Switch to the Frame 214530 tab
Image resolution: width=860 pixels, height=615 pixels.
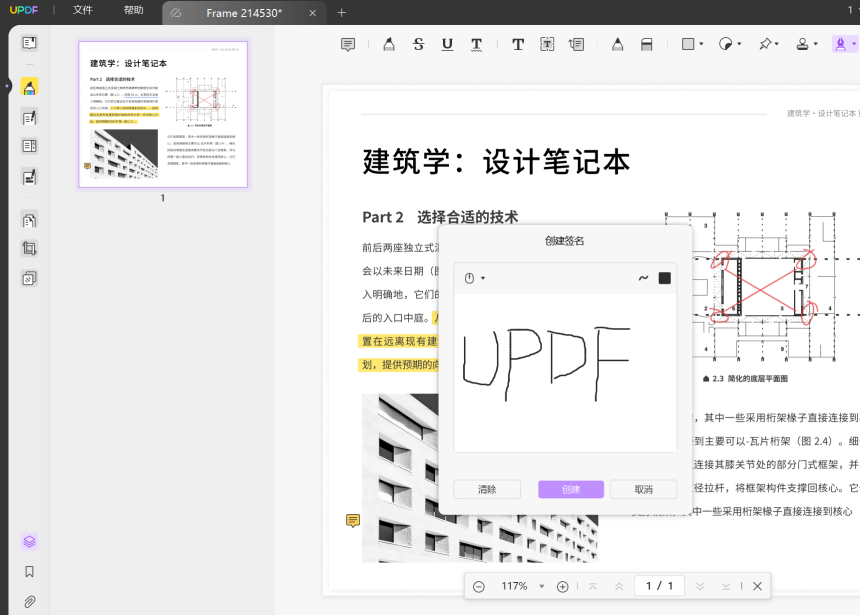pyautogui.click(x=244, y=13)
